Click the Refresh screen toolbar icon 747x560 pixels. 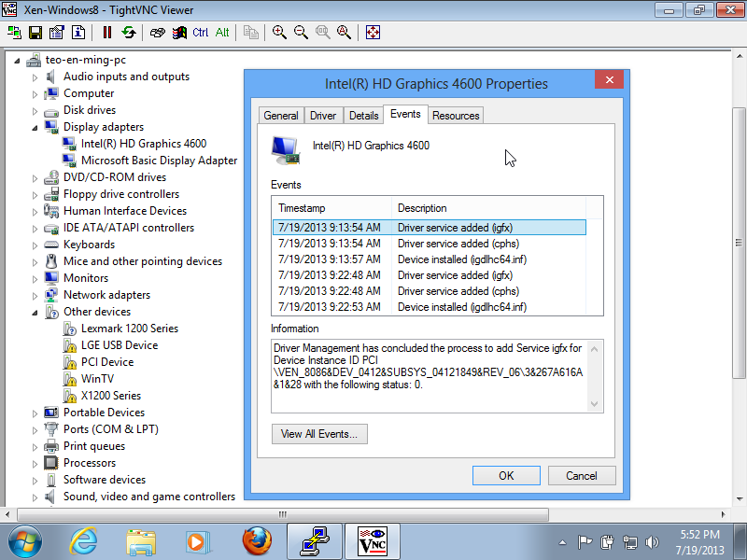point(128,33)
